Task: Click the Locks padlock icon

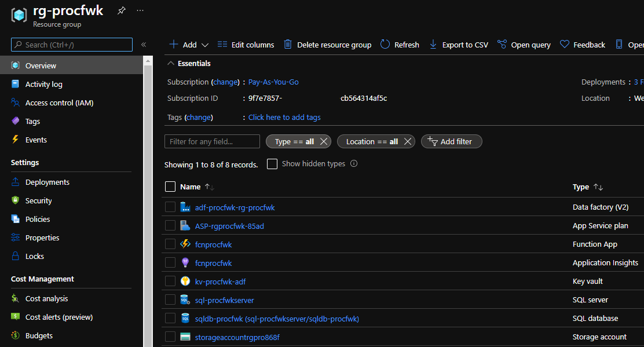Action: pyautogui.click(x=15, y=256)
